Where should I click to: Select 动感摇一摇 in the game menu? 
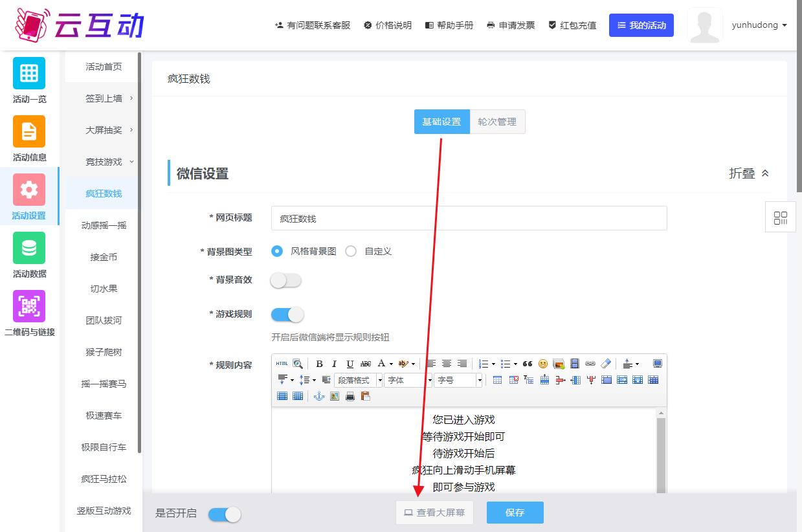104,225
